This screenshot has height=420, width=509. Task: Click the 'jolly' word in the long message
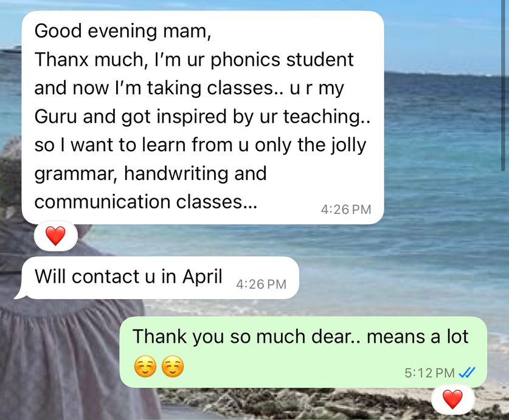coord(348,146)
